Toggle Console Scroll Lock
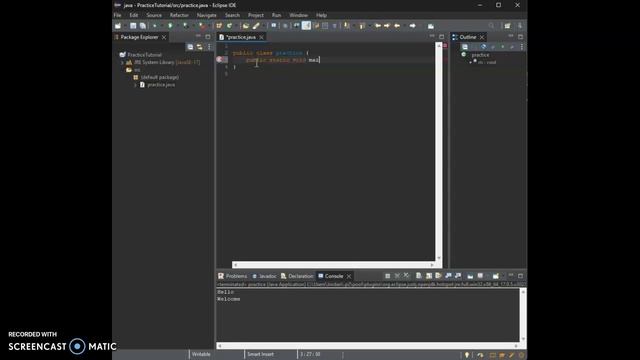Viewport: 640px width, 360px height. 429,276
